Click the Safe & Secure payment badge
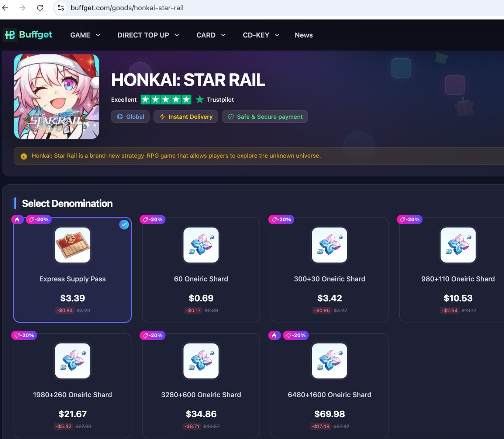 click(265, 116)
